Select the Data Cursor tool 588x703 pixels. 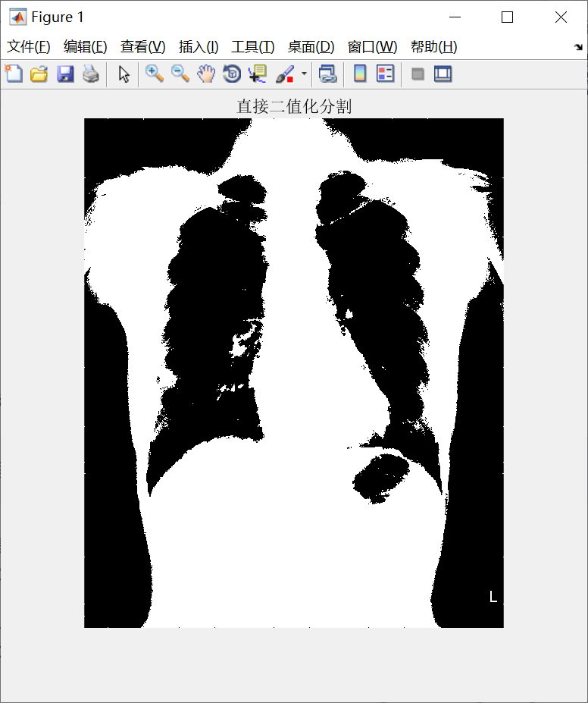[258, 74]
